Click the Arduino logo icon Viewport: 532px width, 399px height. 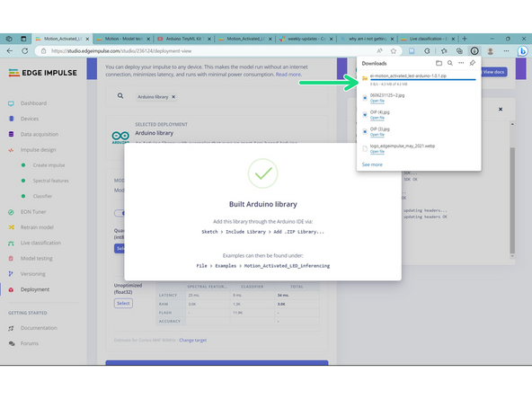(x=120, y=137)
